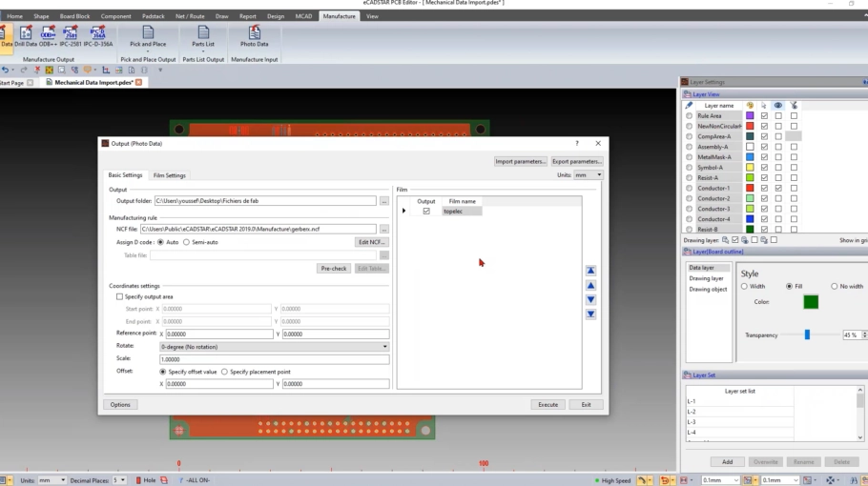Open status bar Units dropdown

coord(52,480)
